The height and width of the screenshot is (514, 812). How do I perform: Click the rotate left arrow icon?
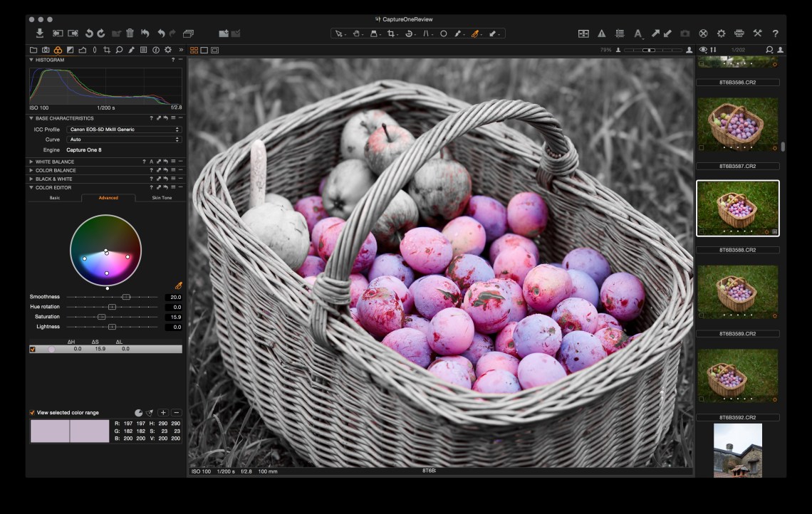(89, 33)
